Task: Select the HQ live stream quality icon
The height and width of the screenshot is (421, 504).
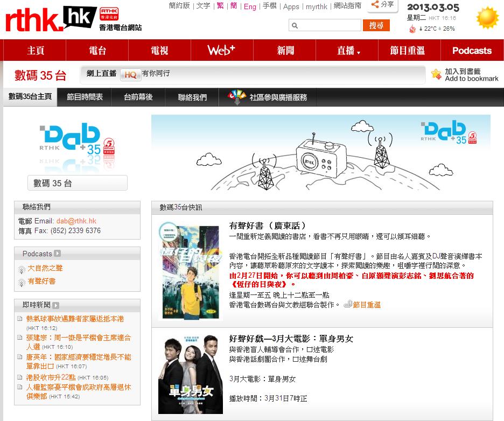Action: [x=130, y=75]
